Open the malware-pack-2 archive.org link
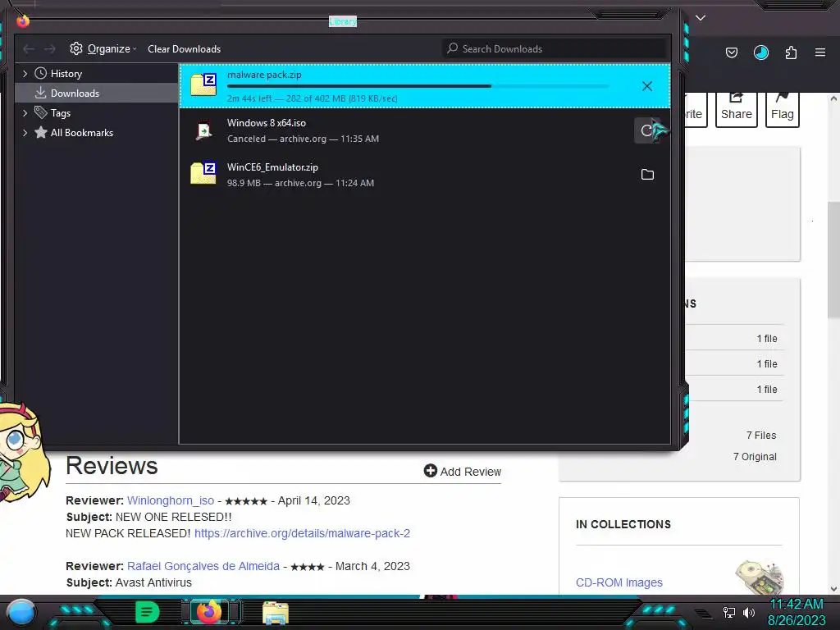Screen dimensions: 840x630 [x=302, y=533]
